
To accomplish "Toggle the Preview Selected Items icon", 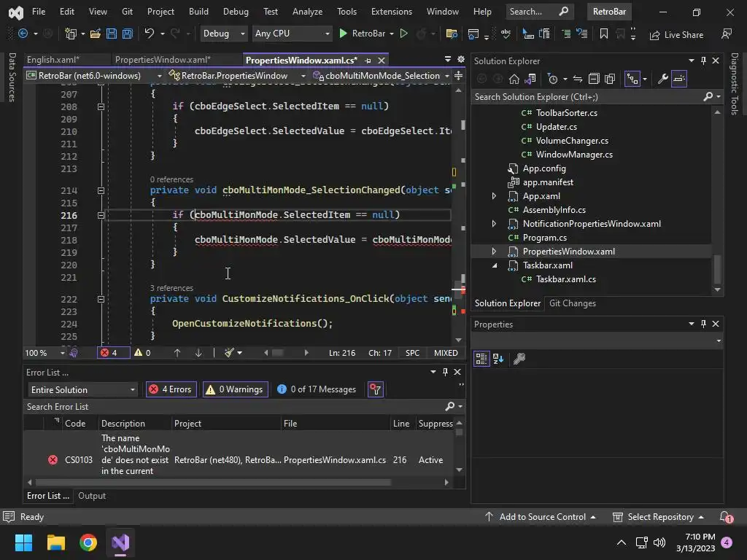I will (x=679, y=79).
